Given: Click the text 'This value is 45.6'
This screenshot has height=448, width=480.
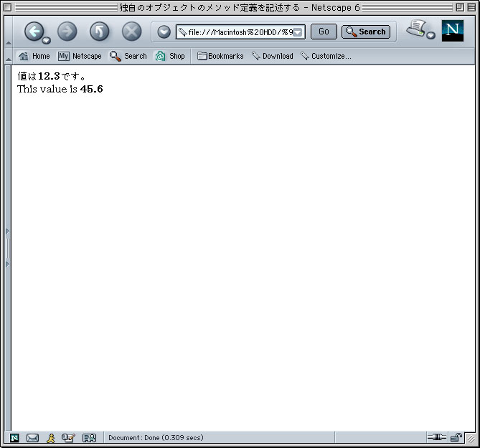Looking at the screenshot, I should (60, 89).
